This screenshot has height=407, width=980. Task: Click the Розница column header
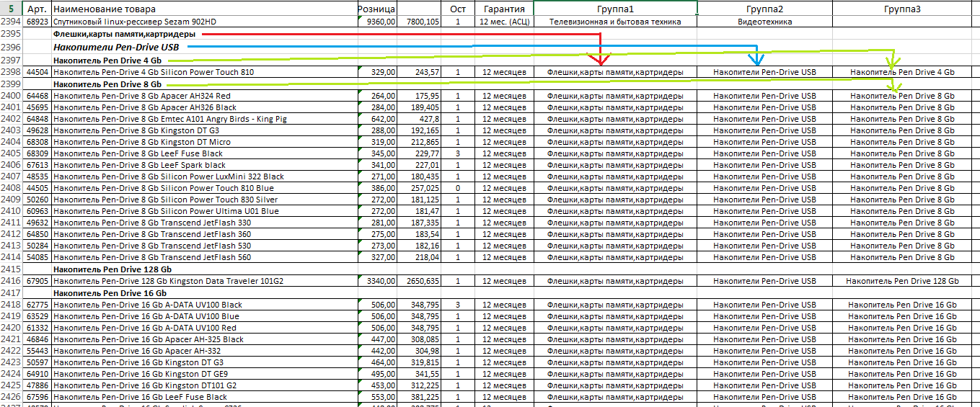376,9
